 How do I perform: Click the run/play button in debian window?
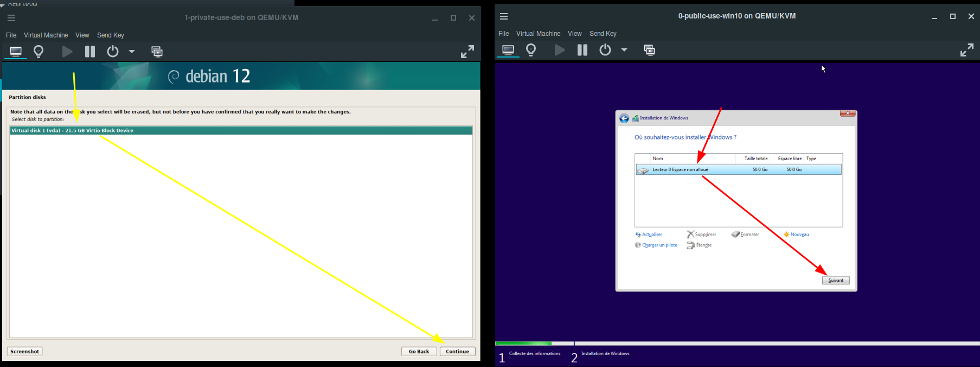point(67,52)
